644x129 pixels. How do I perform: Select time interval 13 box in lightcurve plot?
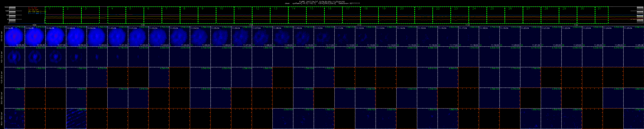point(279,15)
